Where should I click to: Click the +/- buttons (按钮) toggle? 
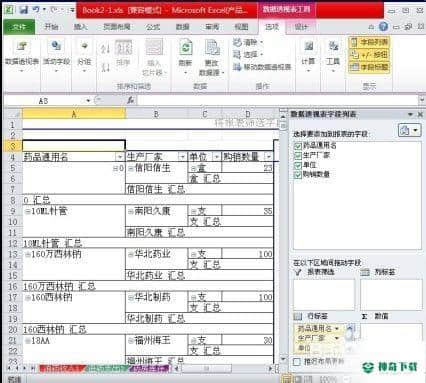click(369, 55)
